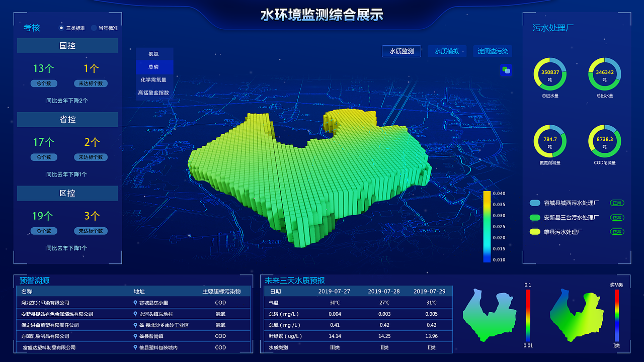
Task: Click the 国控 section header
Action: tap(67, 46)
